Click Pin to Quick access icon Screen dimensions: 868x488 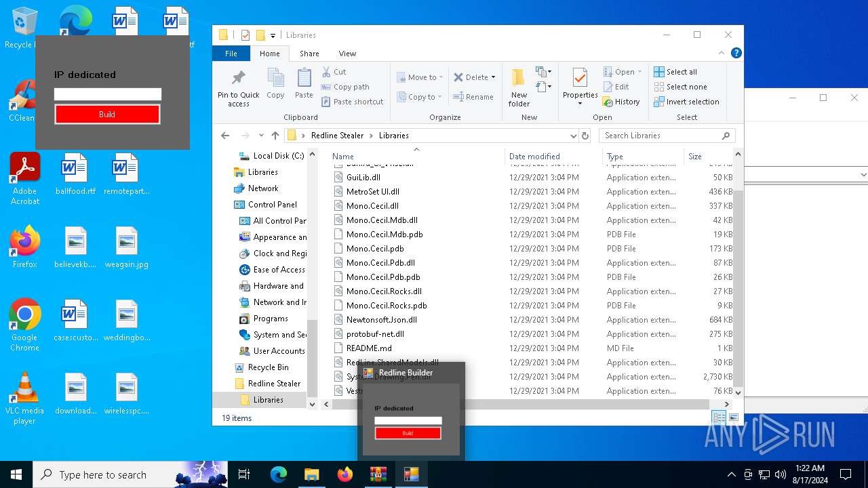[x=238, y=87]
